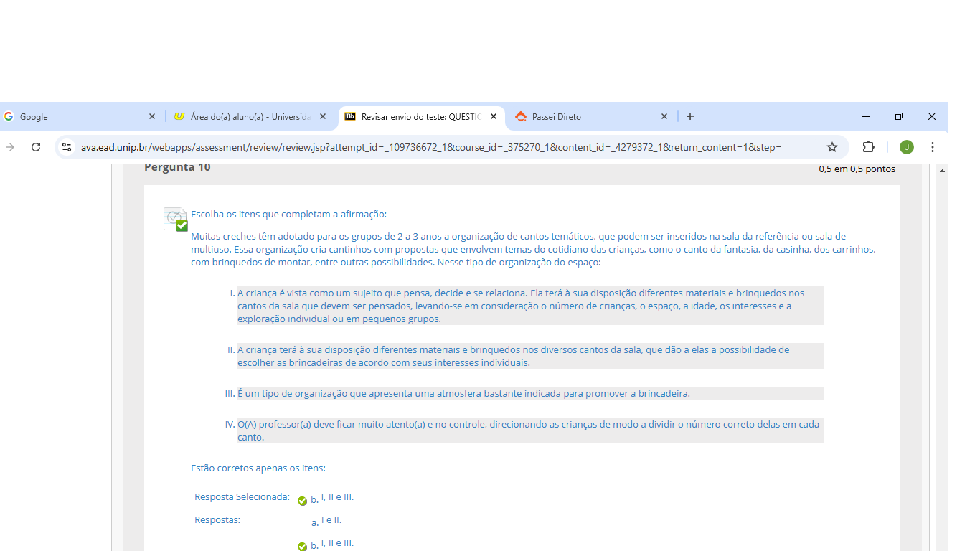Bookmark this page with star icon
This screenshot has width=980, height=551.
[x=832, y=147]
